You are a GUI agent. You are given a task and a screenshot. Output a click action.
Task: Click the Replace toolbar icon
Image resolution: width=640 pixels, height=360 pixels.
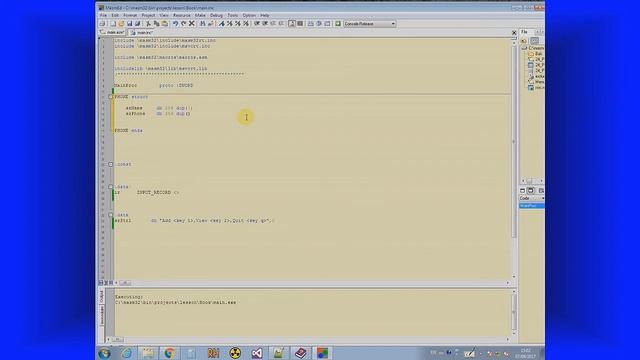click(211, 24)
